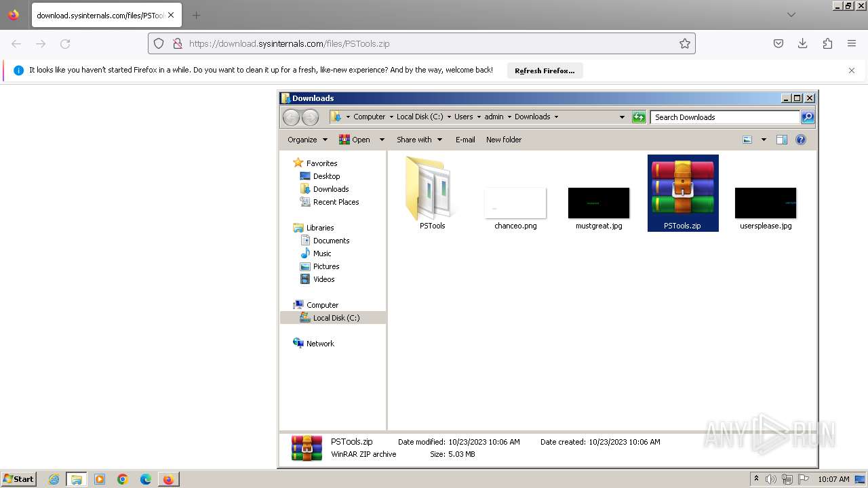The height and width of the screenshot is (488, 868).
Task: Click the Refresh Firefox button
Action: tap(545, 70)
